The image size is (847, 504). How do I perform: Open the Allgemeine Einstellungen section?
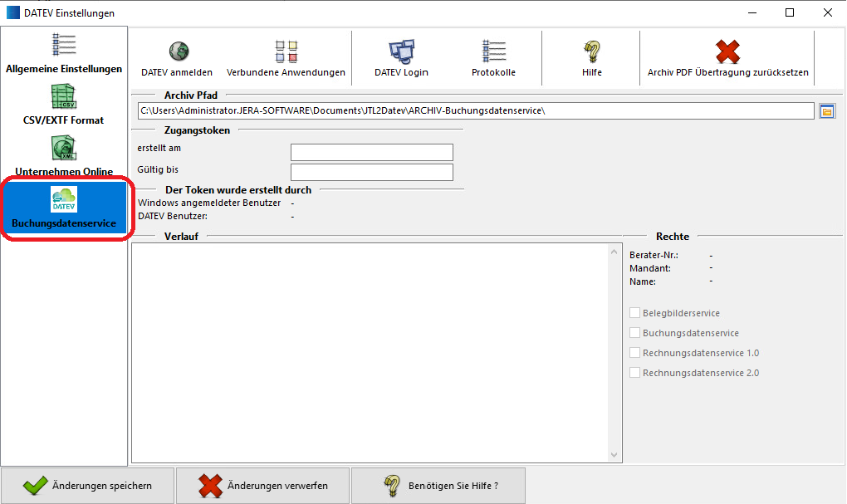click(x=64, y=54)
